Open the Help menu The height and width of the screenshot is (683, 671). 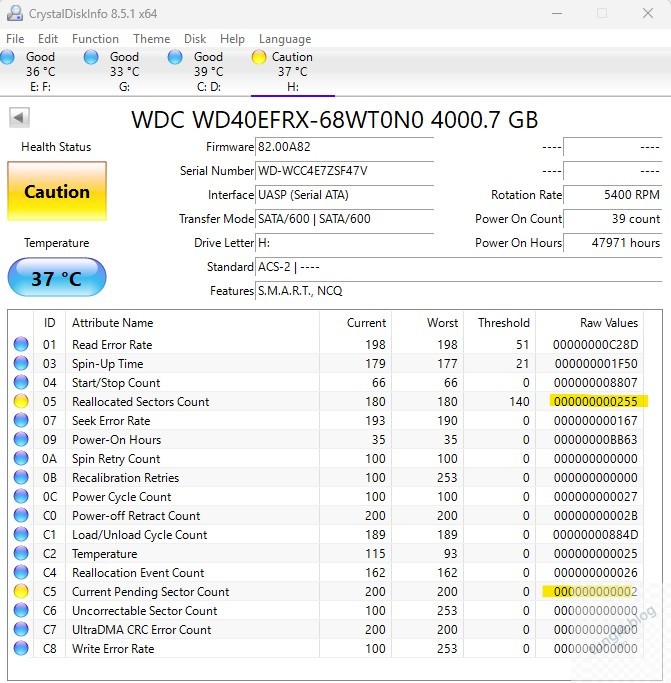232,39
